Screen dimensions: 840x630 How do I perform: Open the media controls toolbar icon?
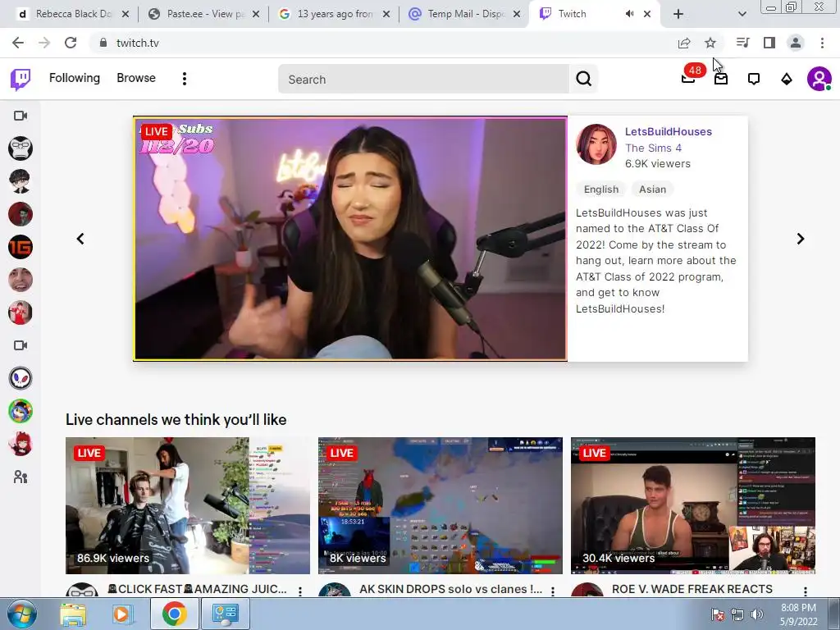(742, 43)
